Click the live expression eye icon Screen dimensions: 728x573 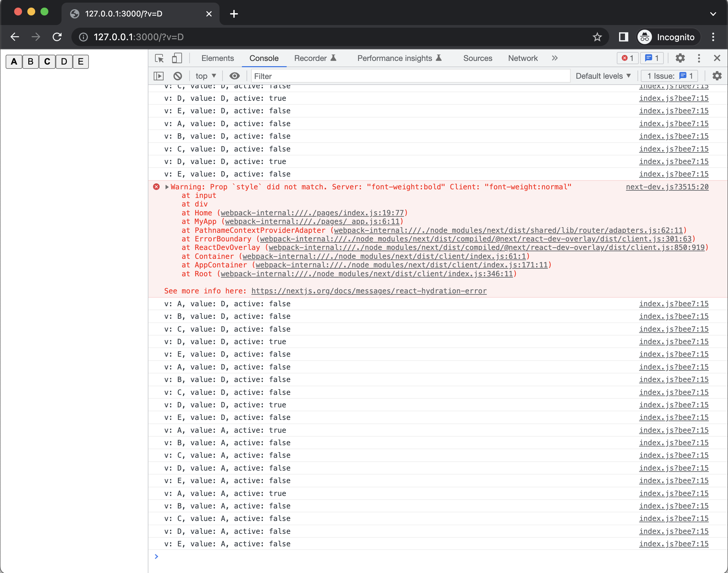(x=234, y=76)
